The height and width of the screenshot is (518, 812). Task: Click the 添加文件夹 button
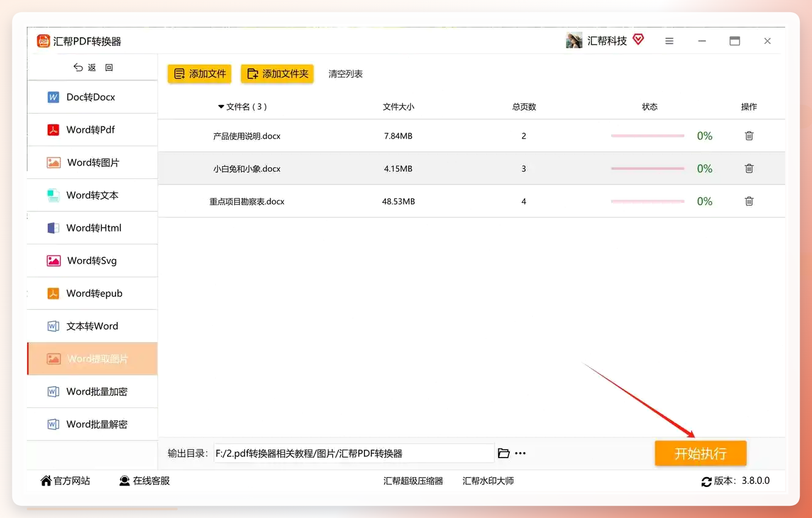277,74
